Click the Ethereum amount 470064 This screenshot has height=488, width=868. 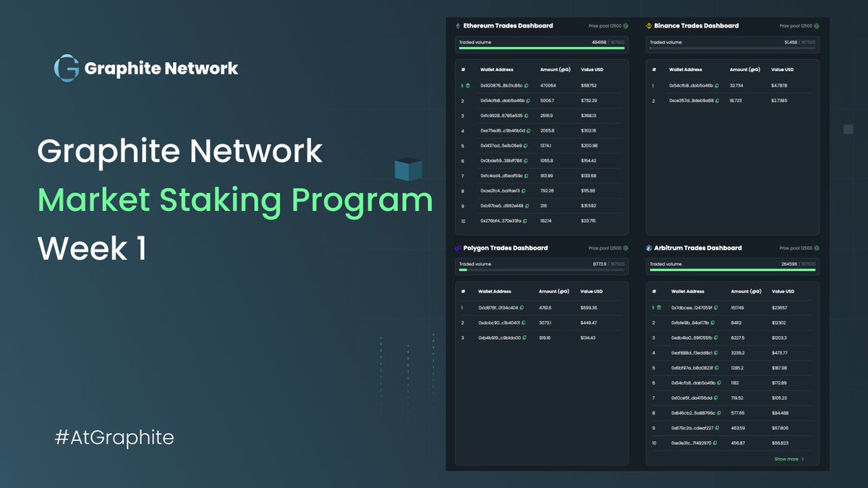pos(548,85)
